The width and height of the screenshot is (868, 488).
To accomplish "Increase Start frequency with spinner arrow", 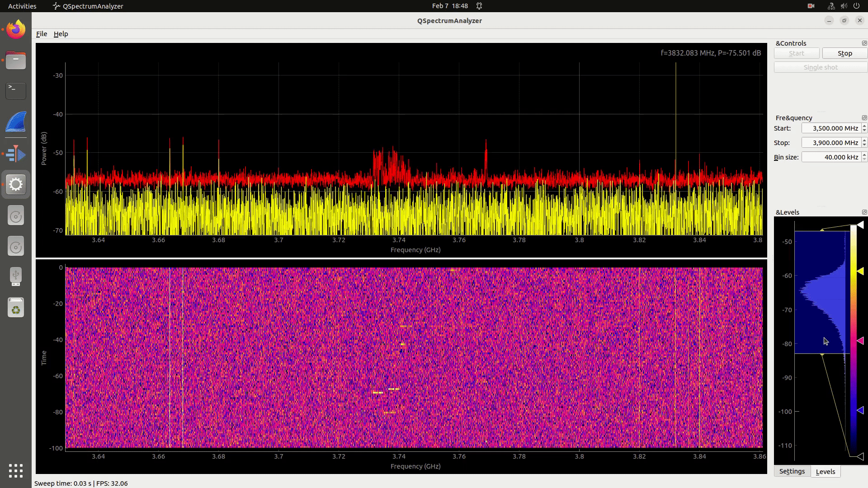I will (864, 126).
